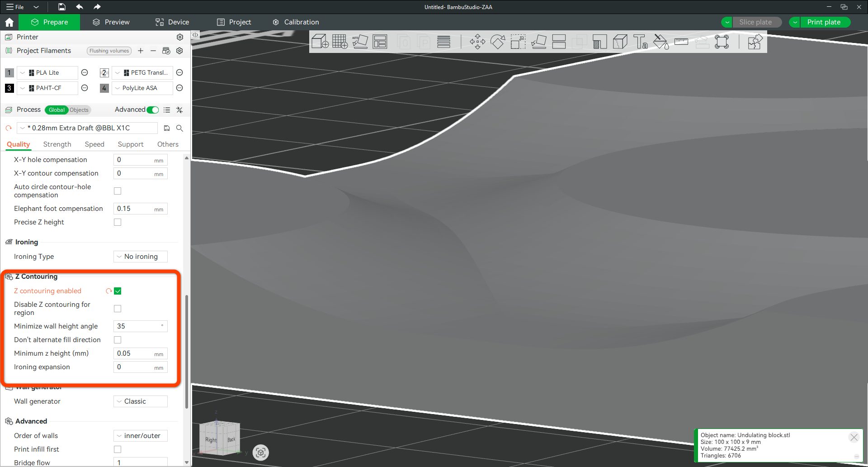Uncheck Z contouring enabled checkbox
Image resolution: width=868 pixels, height=467 pixels.
[118, 291]
